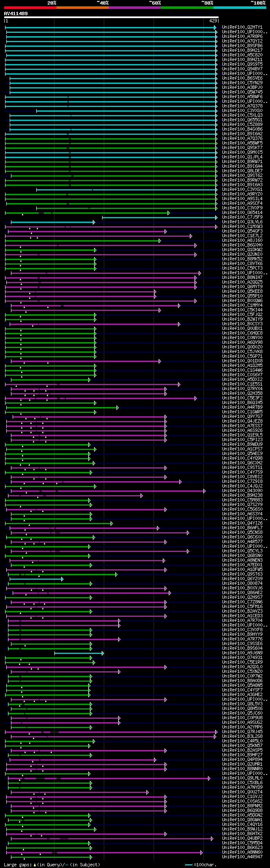
Task: Open hit UniRef100_C5E3F2
Action: (242, 398)
